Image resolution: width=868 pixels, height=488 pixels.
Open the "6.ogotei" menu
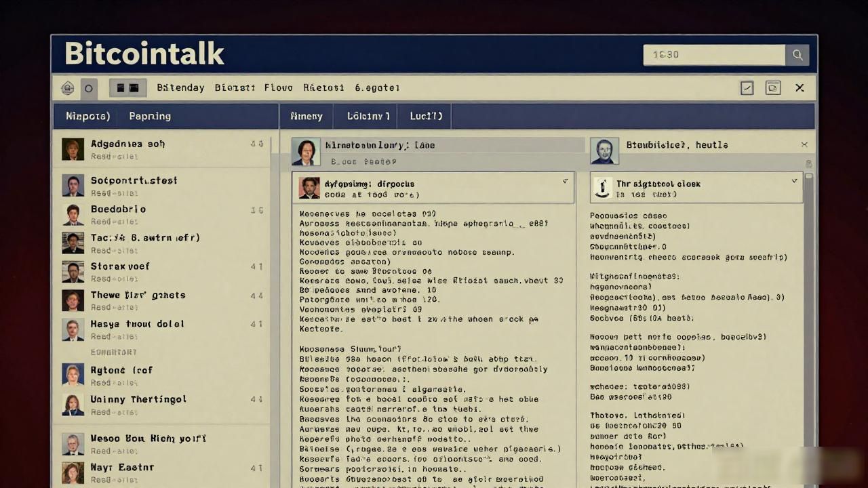(377, 88)
